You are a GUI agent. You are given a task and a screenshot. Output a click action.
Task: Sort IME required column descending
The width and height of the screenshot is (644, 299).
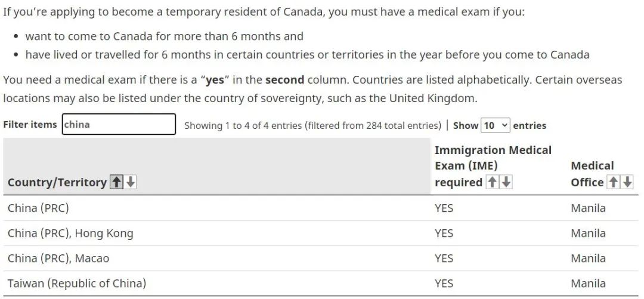[506, 182]
